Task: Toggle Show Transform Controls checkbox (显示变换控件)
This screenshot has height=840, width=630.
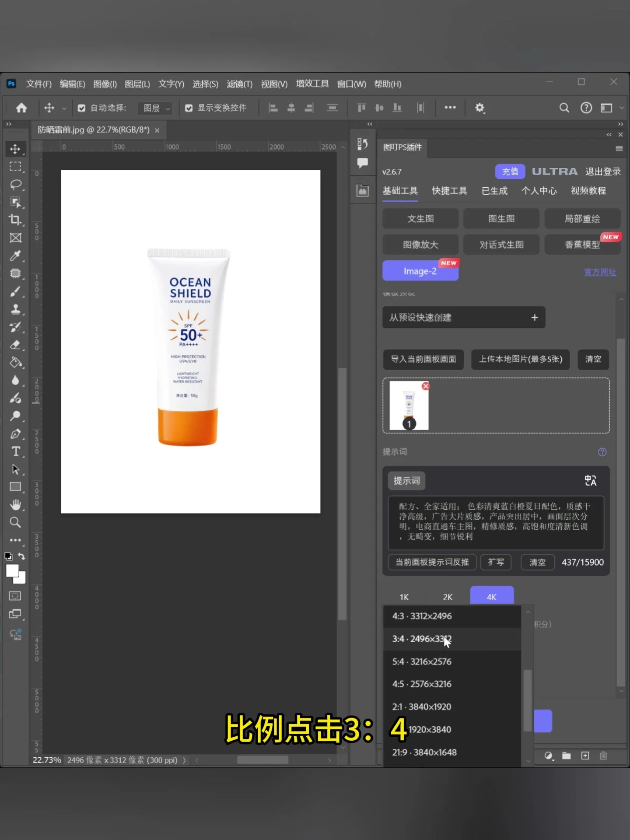Action: point(189,108)
